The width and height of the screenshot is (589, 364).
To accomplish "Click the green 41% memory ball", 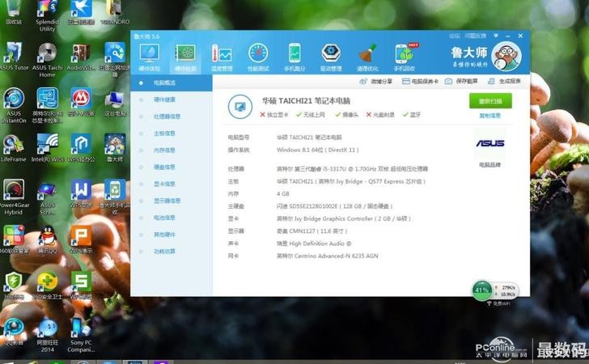I will [481, 290].
